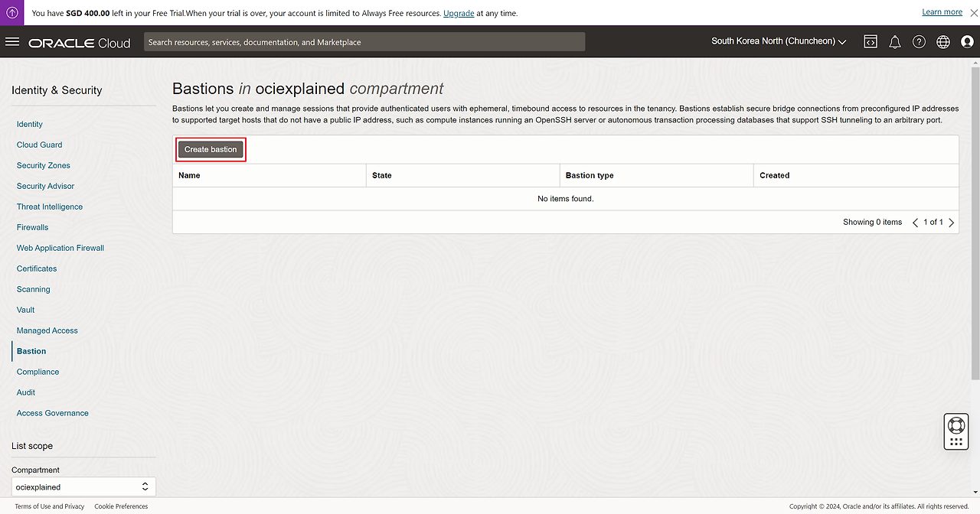
Task: Click the Learn more link
Action: tap(942, 12)
